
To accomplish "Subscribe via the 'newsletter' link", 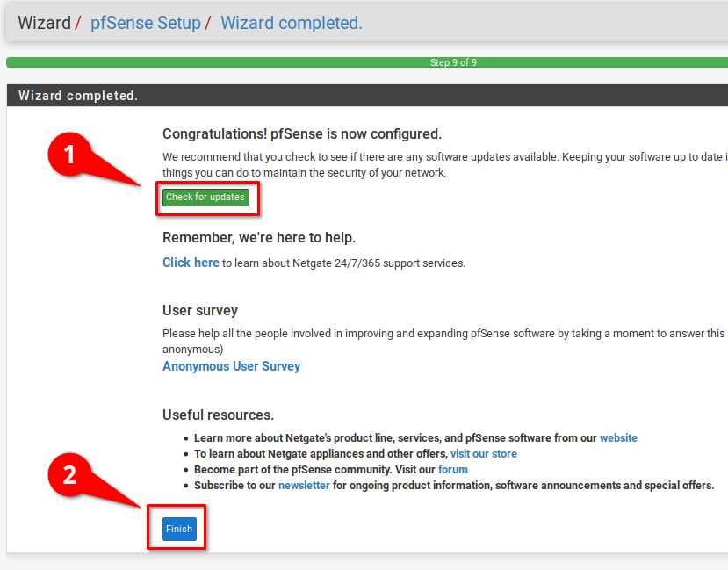I will pyautogui.click(x=304, y=486).
